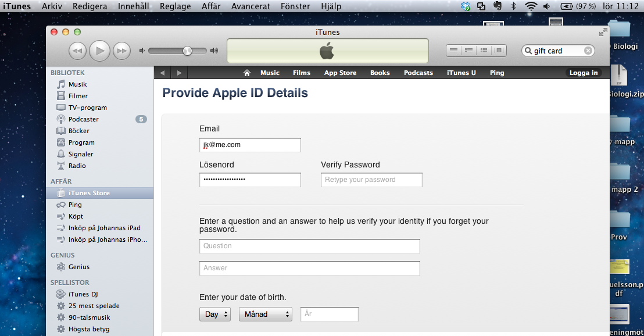Open the Reglage menu

(x=176, y=6)
